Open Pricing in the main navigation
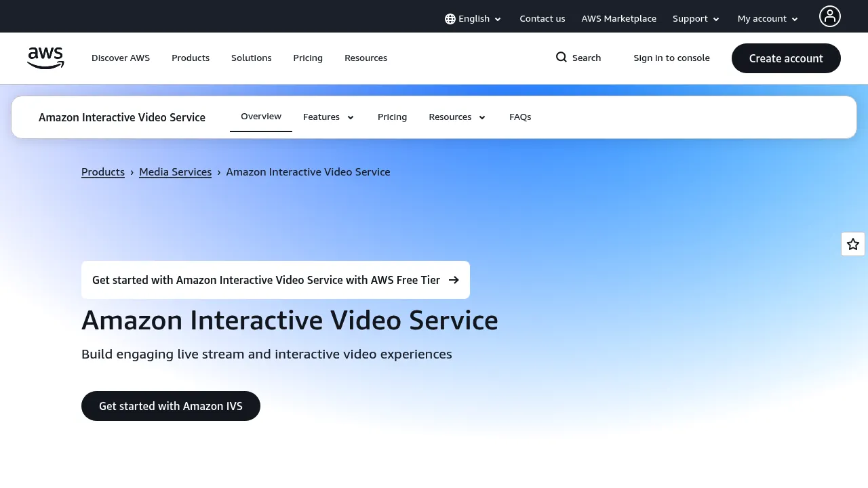 308,58
